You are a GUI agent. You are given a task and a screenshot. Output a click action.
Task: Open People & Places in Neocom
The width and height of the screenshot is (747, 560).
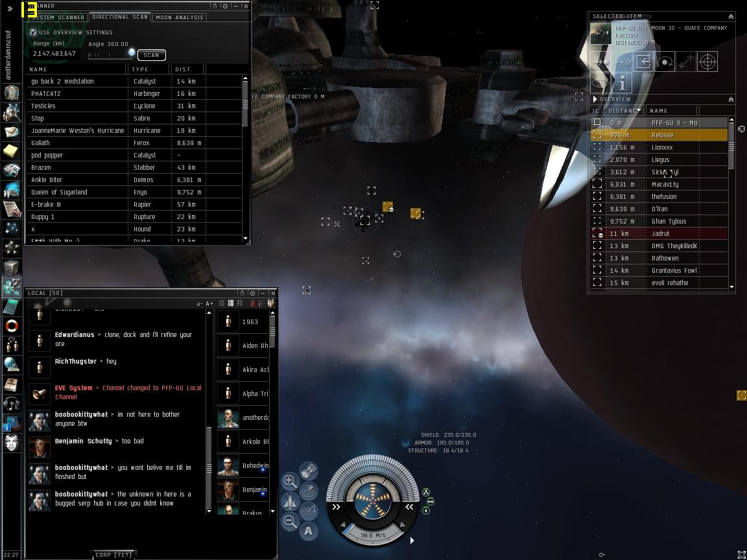(12, 112)
